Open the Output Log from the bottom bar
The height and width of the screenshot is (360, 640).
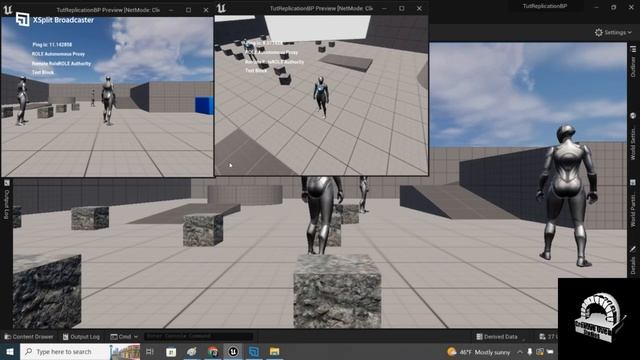pos(81,337)
